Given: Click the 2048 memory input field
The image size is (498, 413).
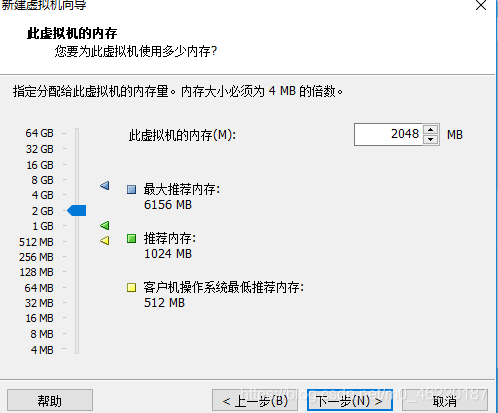Looking at the screenshot, I should pos(389,134).
